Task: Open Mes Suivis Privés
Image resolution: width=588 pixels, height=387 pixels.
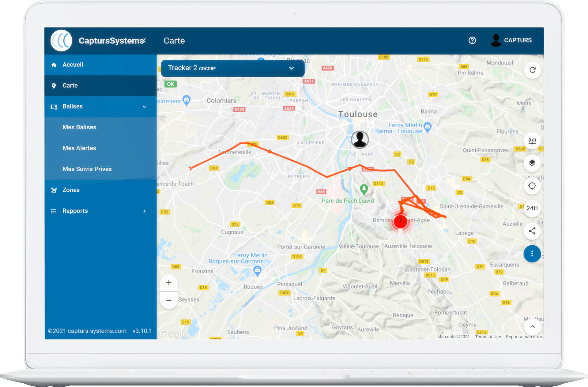Action: (87, 169)
